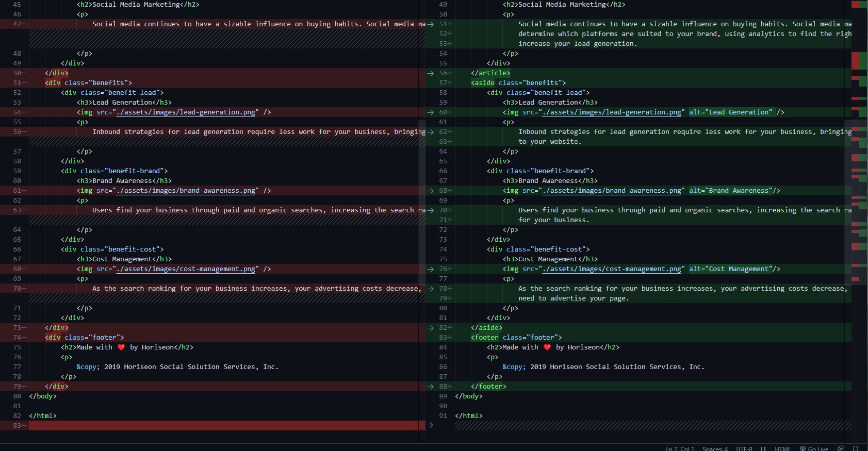
Task: Click line number 91 in right gutter
Action: pyautogui.click(x=443, y=416)
